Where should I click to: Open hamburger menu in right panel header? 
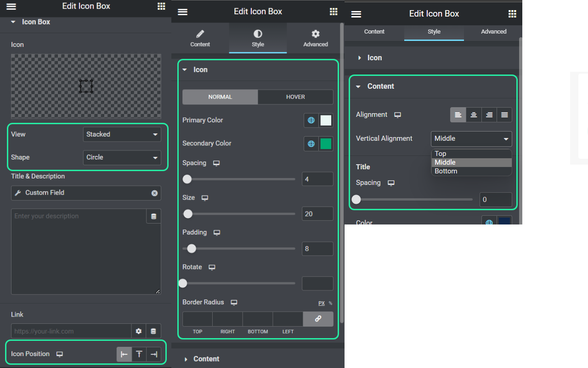point(356,14)
